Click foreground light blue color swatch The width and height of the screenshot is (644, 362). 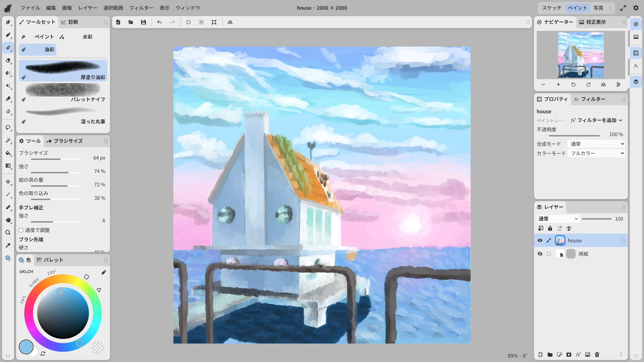(26, 347)
